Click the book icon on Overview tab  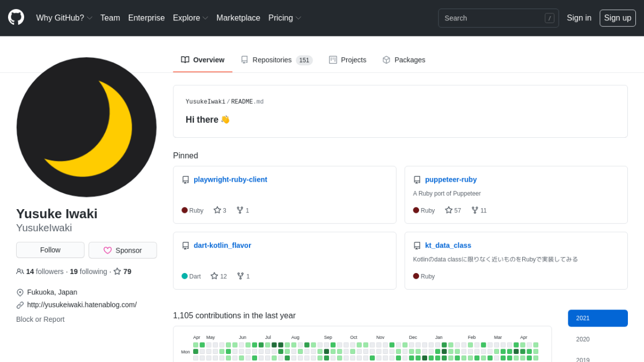pyautogui.click(x=185, y=60)
